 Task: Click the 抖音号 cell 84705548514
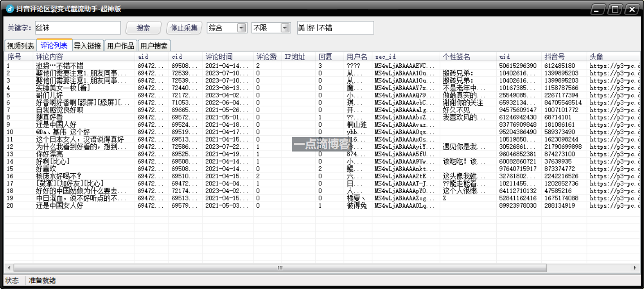coord(563,103)
